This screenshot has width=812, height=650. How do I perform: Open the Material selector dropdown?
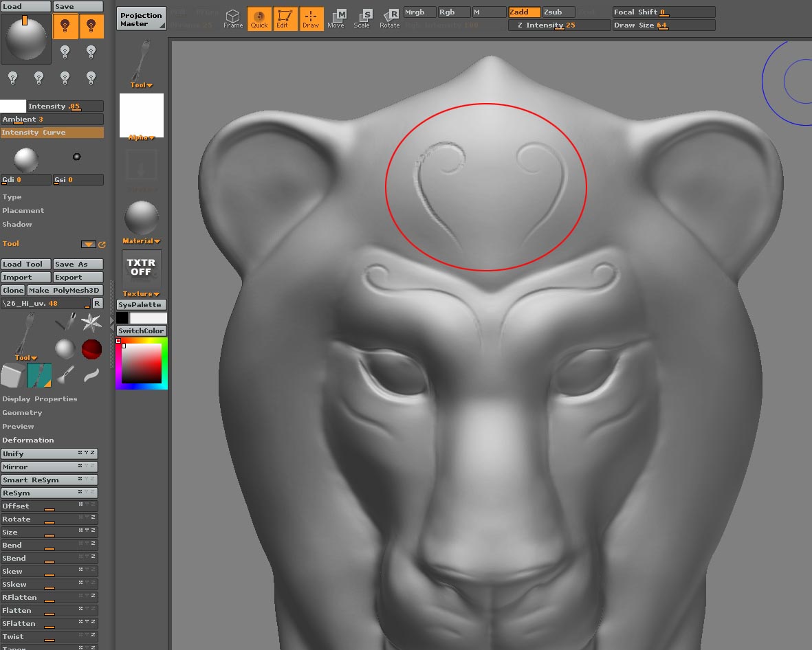(142, 241)
